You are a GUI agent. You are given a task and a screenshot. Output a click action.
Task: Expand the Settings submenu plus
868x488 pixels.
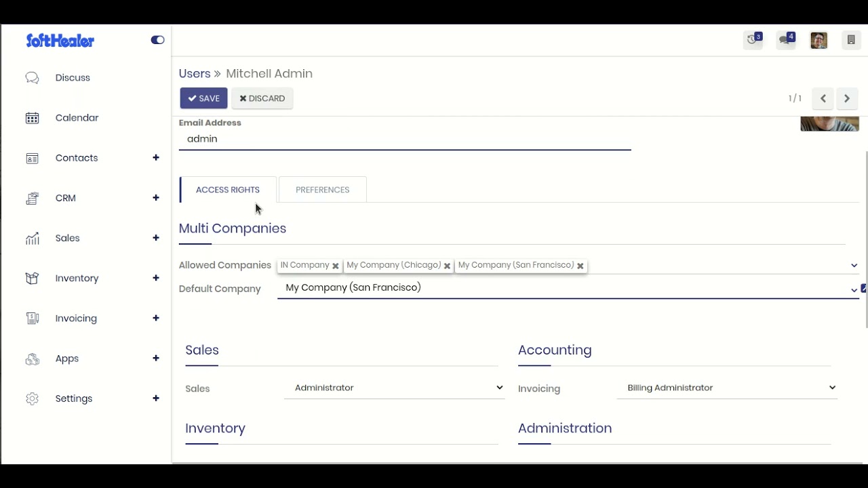point(156,398)
